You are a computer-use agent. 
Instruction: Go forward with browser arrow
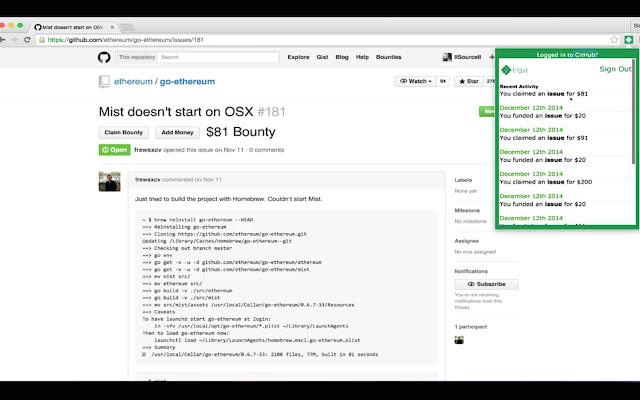coord(15,40)
